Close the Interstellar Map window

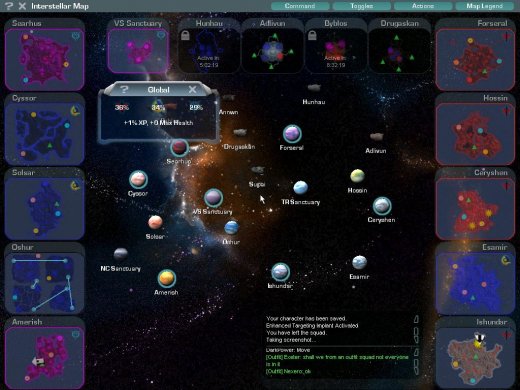22,6
